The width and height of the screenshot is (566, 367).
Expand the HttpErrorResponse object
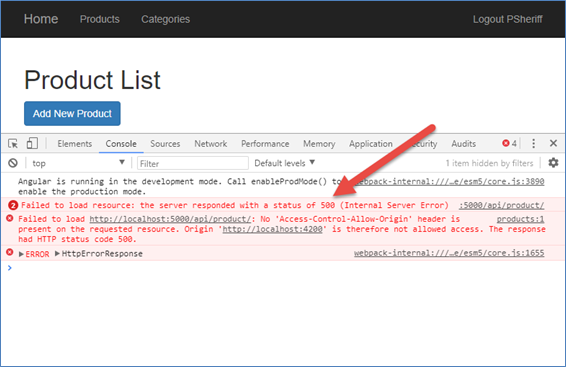click(57, 254)
